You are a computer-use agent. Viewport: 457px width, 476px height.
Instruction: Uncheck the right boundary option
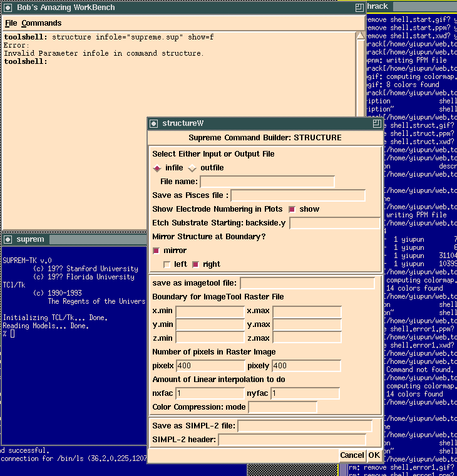[195, 264]
